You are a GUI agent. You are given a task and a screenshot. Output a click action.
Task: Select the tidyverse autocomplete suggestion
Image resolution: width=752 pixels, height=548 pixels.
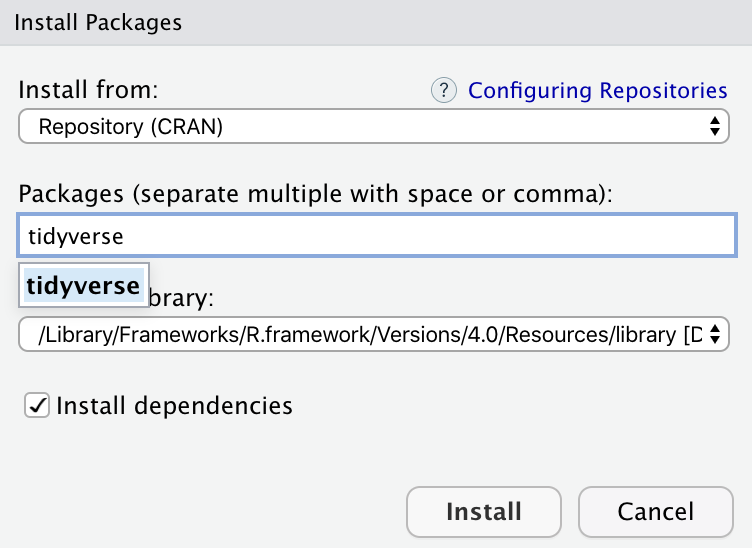(x=84, y=285)
